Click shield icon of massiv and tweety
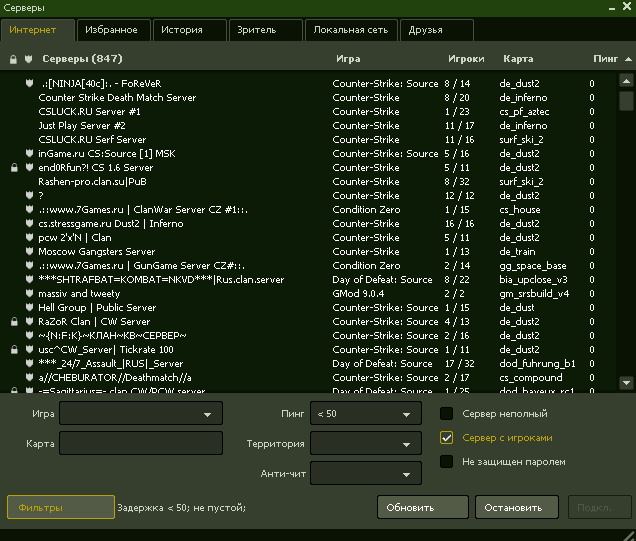The image size is (636, 541). pos(29,293)
